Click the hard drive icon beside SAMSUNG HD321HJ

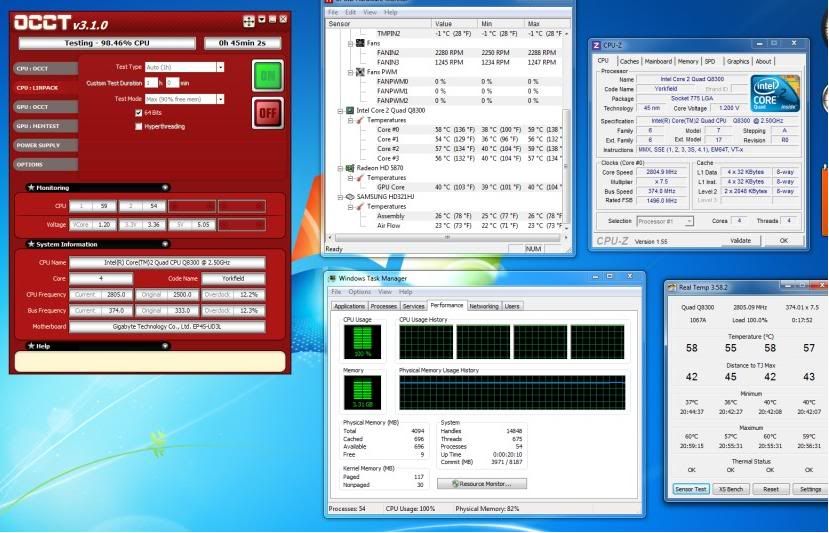(x=349, y=197)
